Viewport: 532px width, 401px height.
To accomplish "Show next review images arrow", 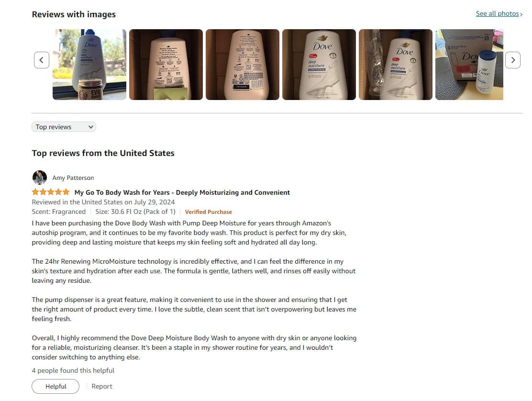I will [x=513, y=60].
